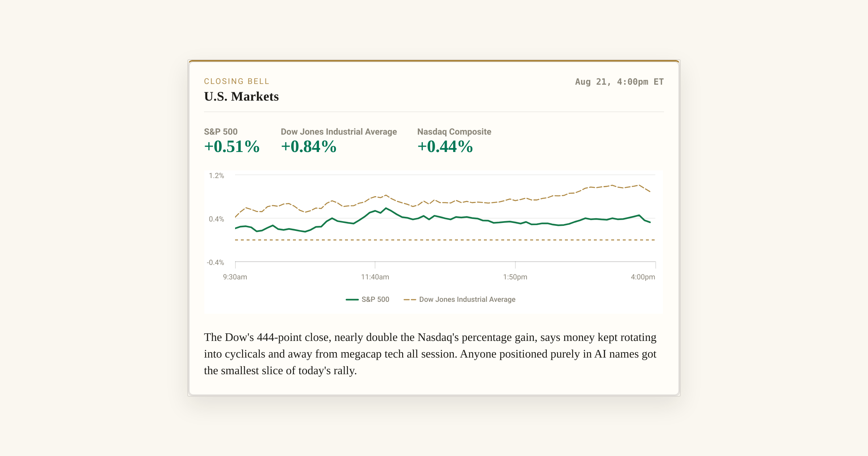Click the -0.4% y-axis label
868x456 pixels.
(216, 262)
